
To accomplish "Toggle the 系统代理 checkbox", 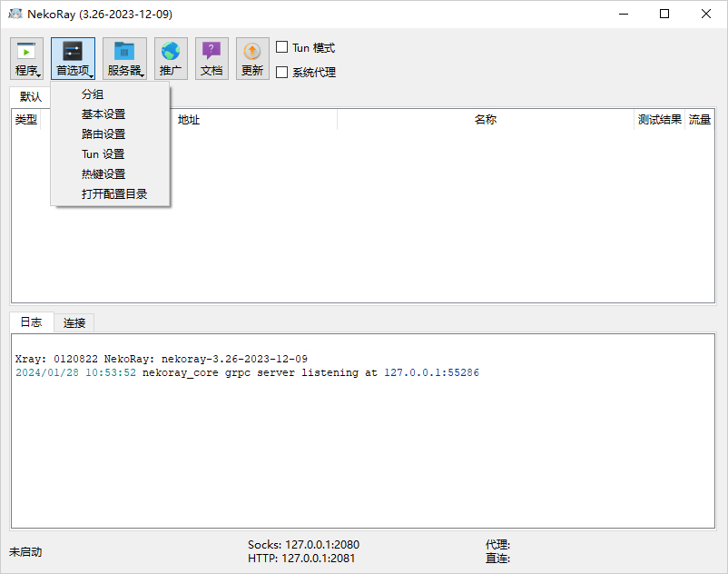I will coord(282,72).
